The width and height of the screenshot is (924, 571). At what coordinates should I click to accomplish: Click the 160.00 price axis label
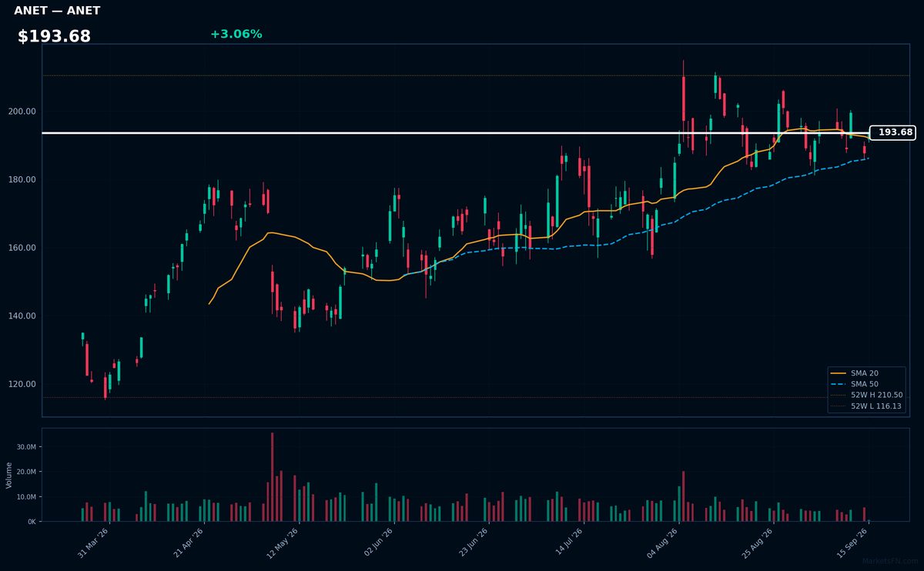tap(22, 248)
